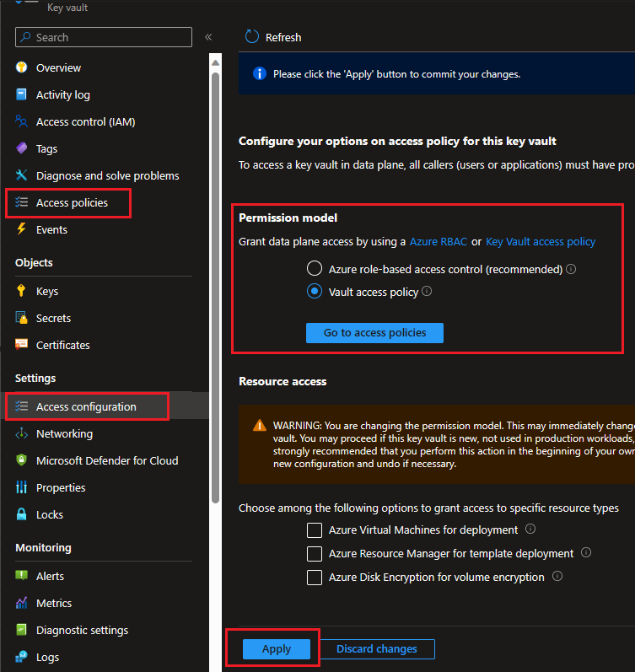635x672 pixels.
Task: Open the Keys page
Action: point(47,292)
